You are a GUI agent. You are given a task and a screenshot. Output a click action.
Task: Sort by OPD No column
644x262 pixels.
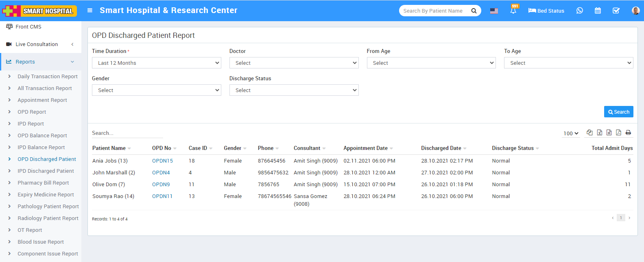pos(164,148)
